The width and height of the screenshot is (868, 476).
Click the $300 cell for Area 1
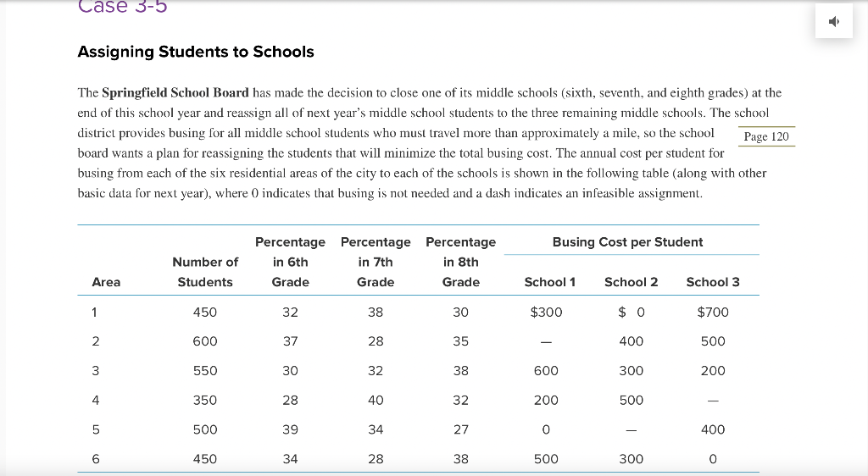pos(547,313)
